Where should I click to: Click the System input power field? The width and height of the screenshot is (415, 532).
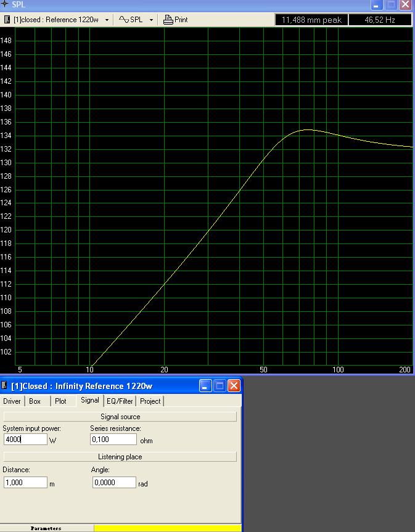tap(25, 440)
